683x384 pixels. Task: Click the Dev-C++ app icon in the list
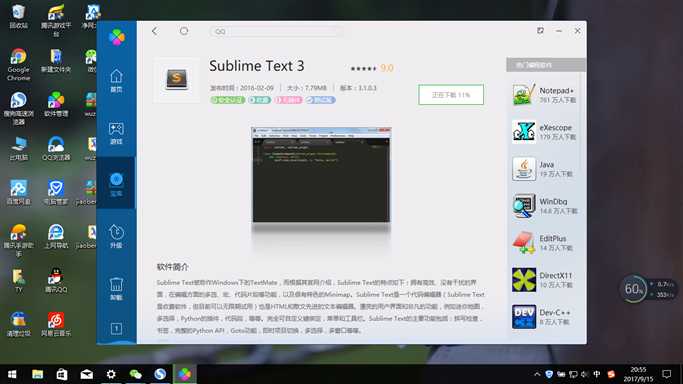click(x=524, y=317)
